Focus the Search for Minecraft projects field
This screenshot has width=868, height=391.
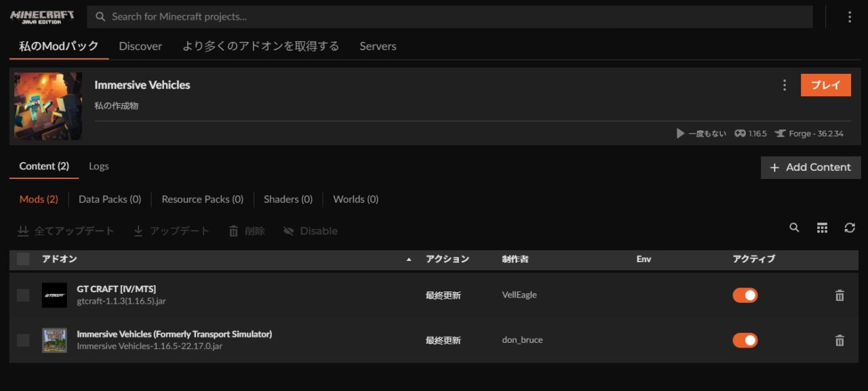[450, 17]
